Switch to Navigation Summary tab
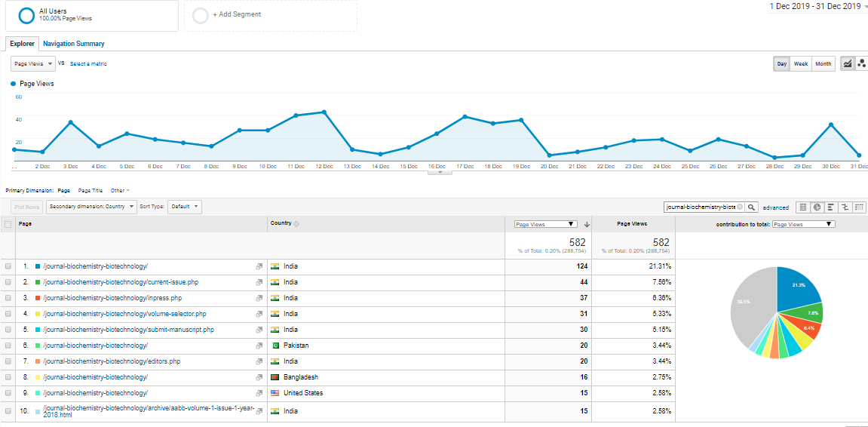Image resolution: width=868 pixels, height=427 pixels. (74, 44)
